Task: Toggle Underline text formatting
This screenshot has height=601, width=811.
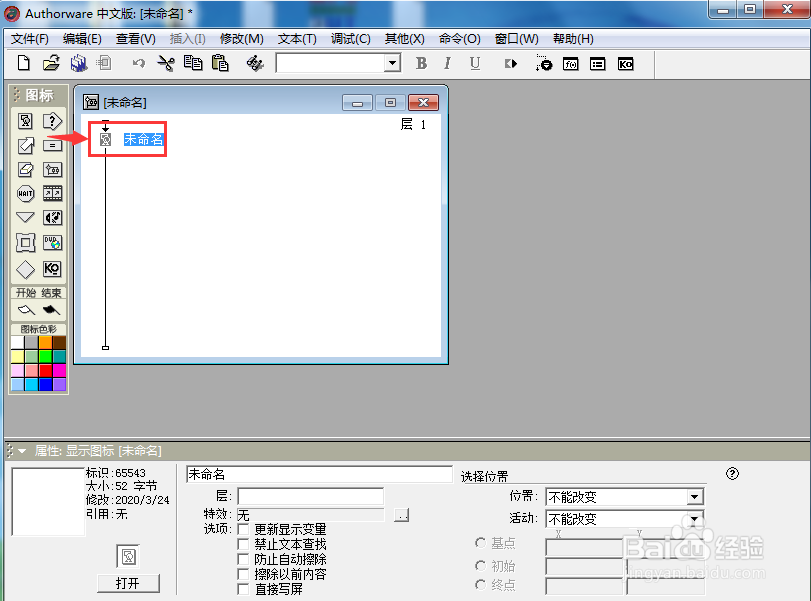Action: tap(475, 63)
